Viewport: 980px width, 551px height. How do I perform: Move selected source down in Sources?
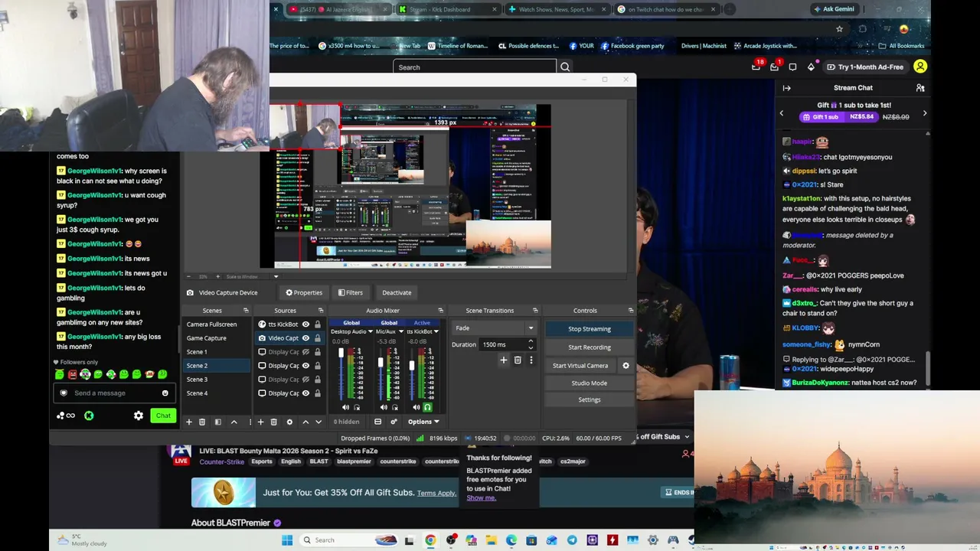click(x=318, y=422)
